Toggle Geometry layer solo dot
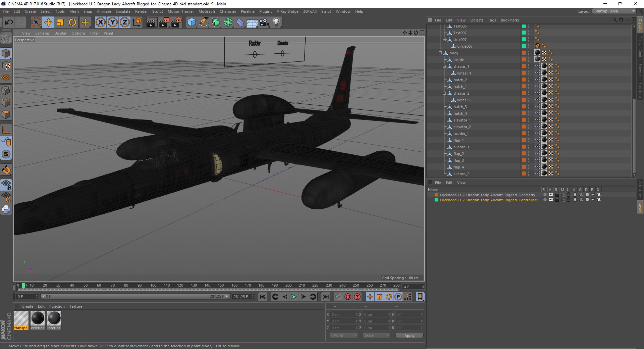Viewport: 644px width, 349px height. (545, 195)
